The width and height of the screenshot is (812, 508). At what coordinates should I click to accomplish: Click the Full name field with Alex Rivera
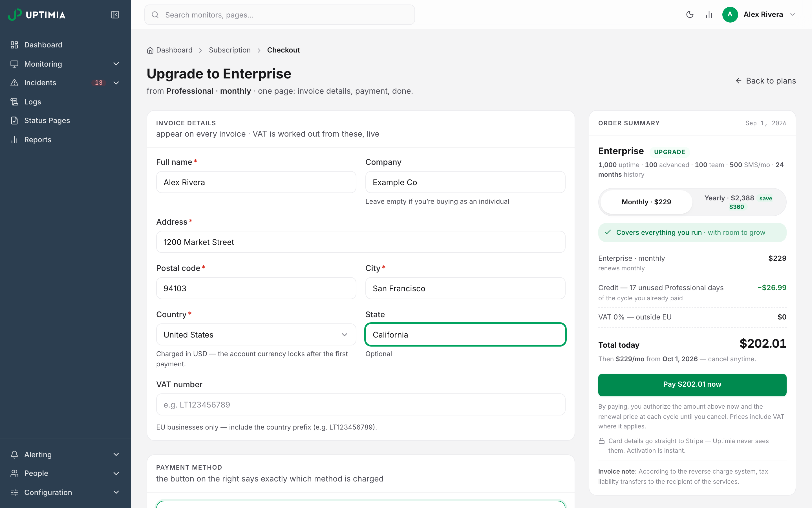[x=256, y=182]
